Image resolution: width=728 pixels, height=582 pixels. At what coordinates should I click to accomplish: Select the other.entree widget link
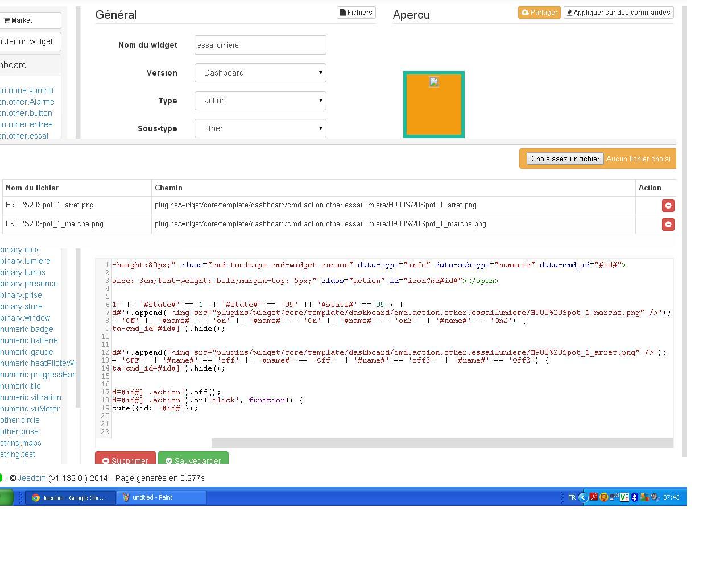point(26,124)
